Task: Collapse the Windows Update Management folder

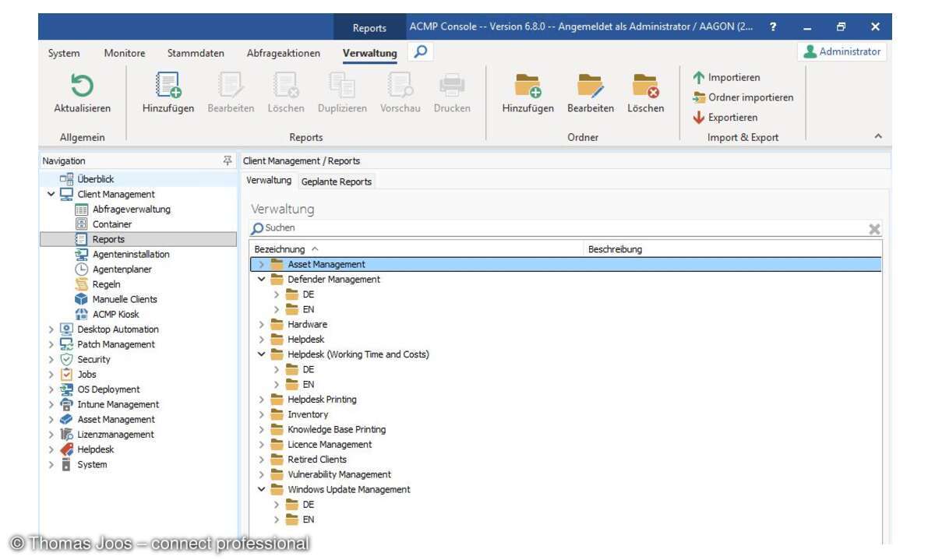Action: (x=262, y=489)
